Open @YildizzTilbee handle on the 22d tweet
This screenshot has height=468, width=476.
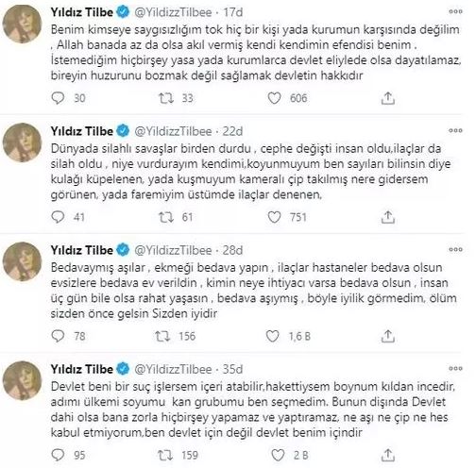(x=173, y=131)
